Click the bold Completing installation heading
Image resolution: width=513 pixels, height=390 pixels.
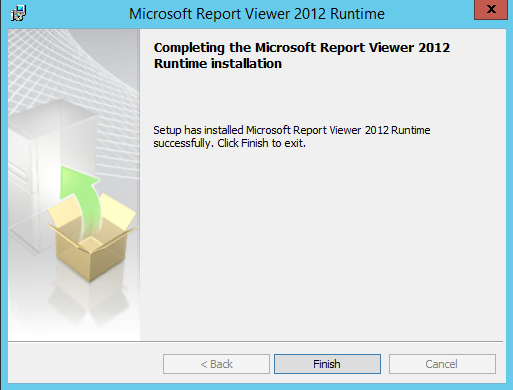click(302, 55)
